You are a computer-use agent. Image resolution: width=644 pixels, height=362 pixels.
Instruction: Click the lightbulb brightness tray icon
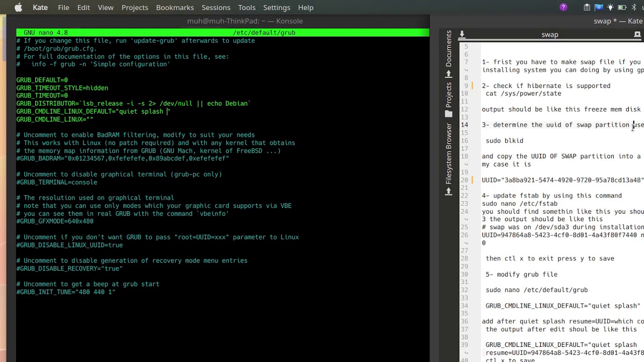click(x=610, y=7)
